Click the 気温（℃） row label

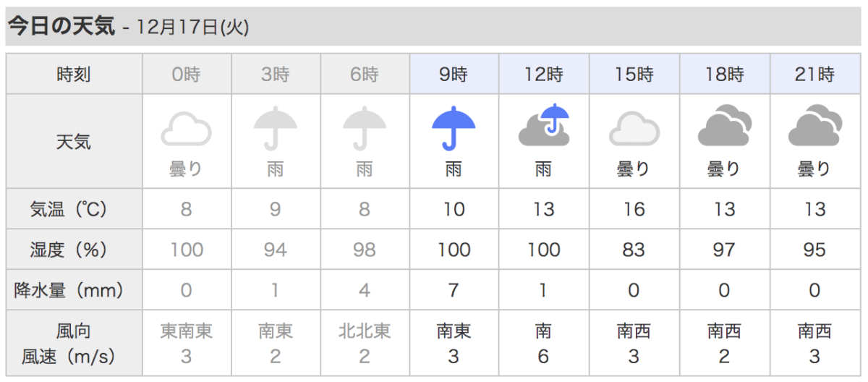74,210
